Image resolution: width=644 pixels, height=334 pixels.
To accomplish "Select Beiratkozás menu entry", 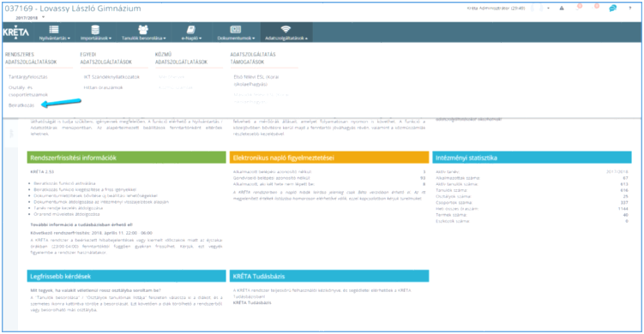I will tap(21, 105).
